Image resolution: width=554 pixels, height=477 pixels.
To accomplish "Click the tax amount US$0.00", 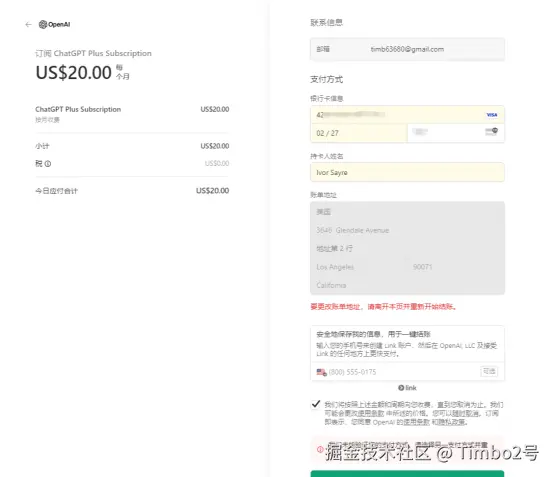I will [217, 164].
